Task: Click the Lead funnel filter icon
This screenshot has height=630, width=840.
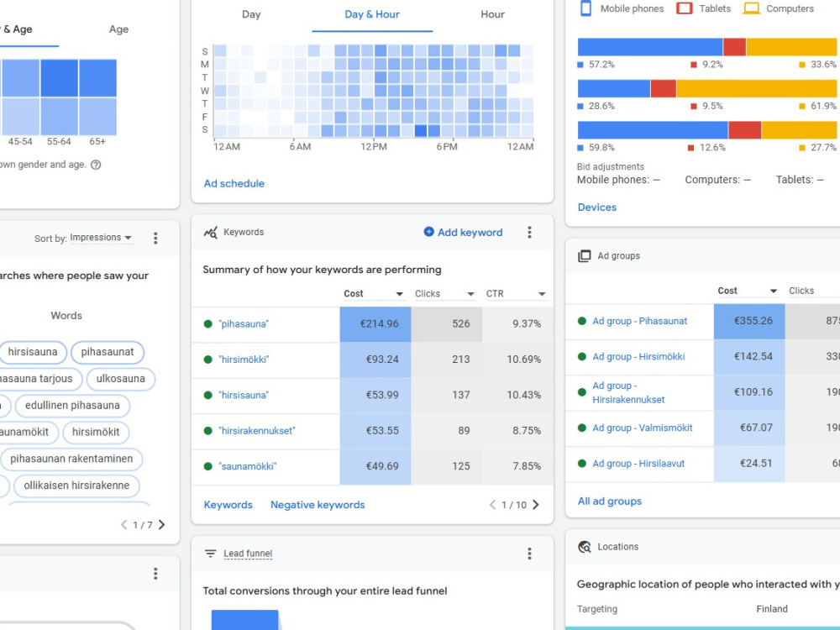Action: (x=211, y=554)
